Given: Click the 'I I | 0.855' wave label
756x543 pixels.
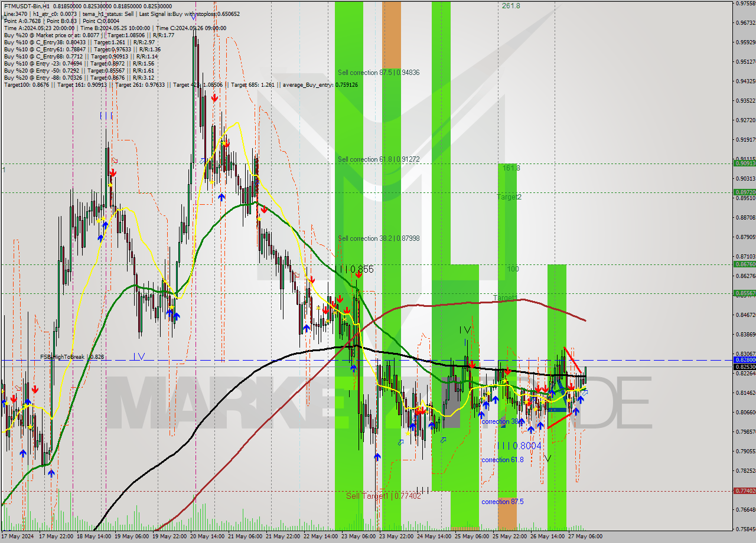Looking at the screenshot, I should (355, 269).
